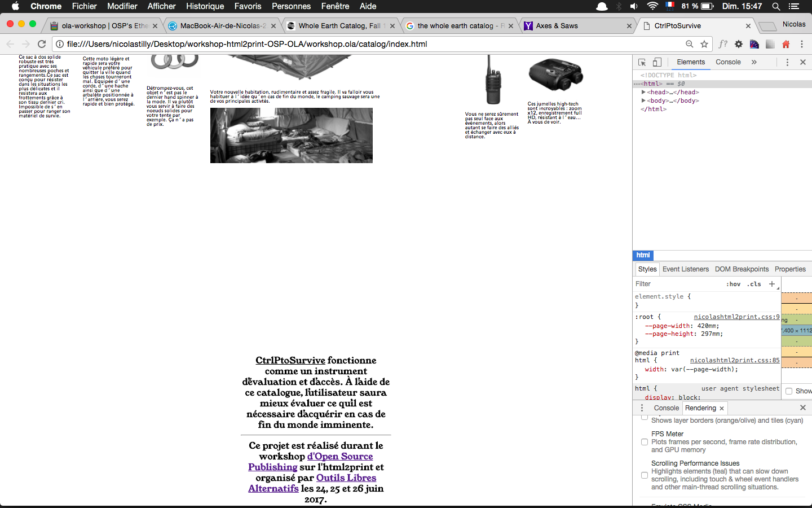This screenshot has width=812, height=508.
Task: Click the binoculars product image
Action: point(555,75)
